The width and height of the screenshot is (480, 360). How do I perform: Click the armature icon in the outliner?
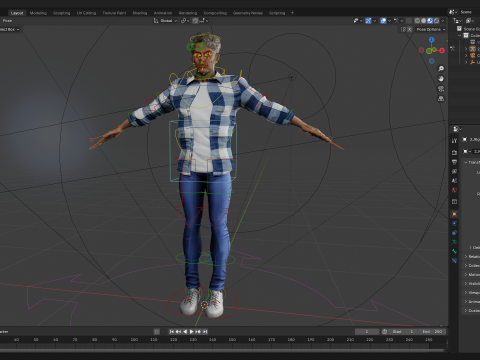[473, 49]
